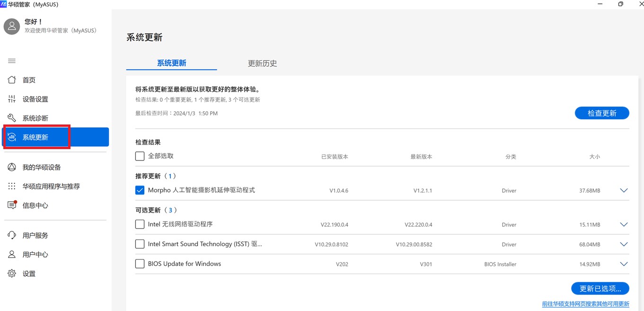The height and width of the screenshot is (311, 644).
Task: Uncheck the Morpho AI camera driver checkbox
Action: point(140,190)
